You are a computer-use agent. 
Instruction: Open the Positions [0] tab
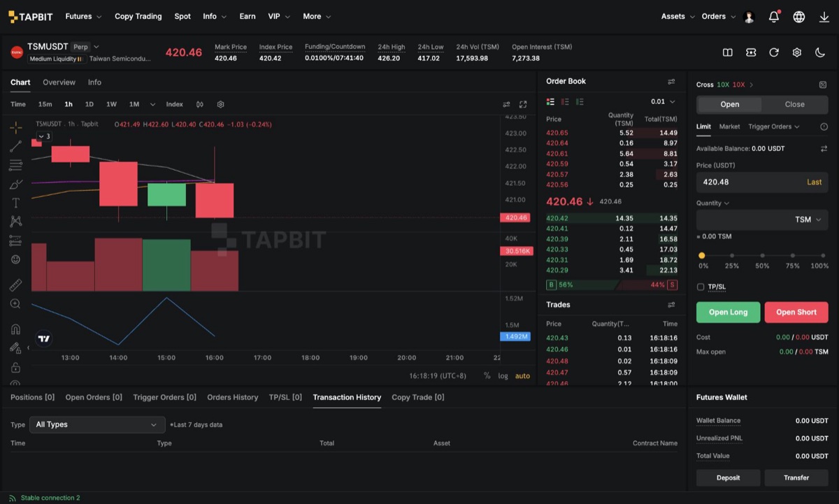coord(32,397)
